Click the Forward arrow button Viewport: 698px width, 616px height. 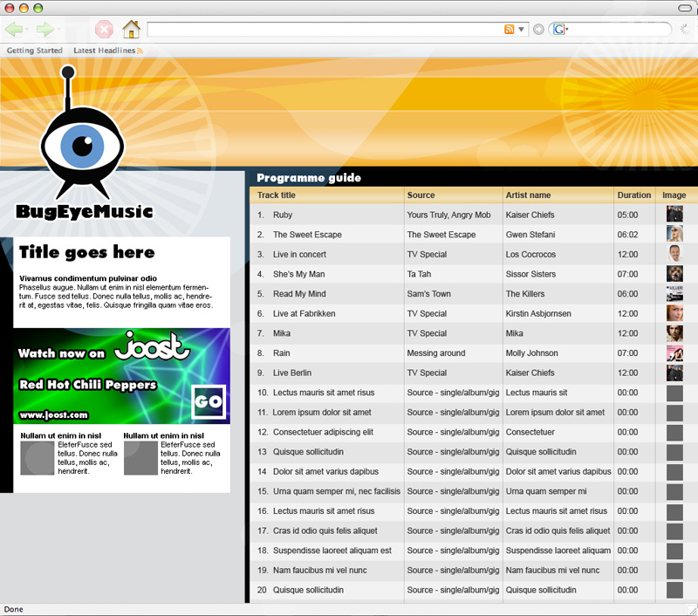point(45,30)
